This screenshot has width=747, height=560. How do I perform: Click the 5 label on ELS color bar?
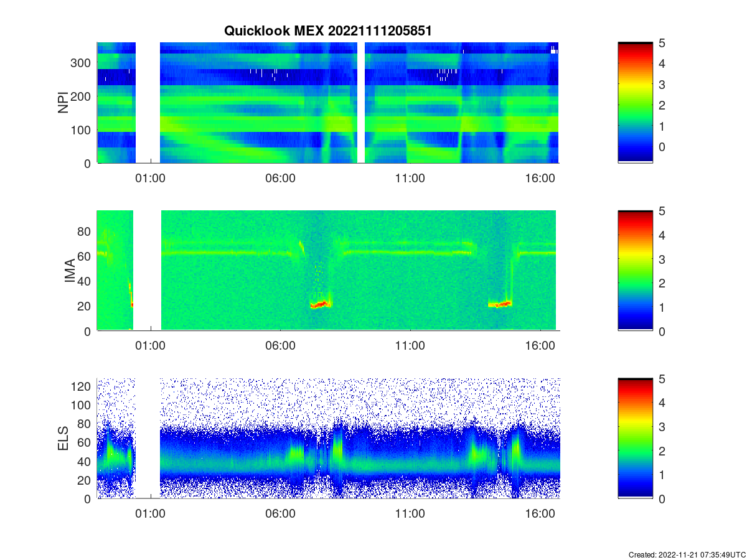pyautogui.click(x=661, y=378)
